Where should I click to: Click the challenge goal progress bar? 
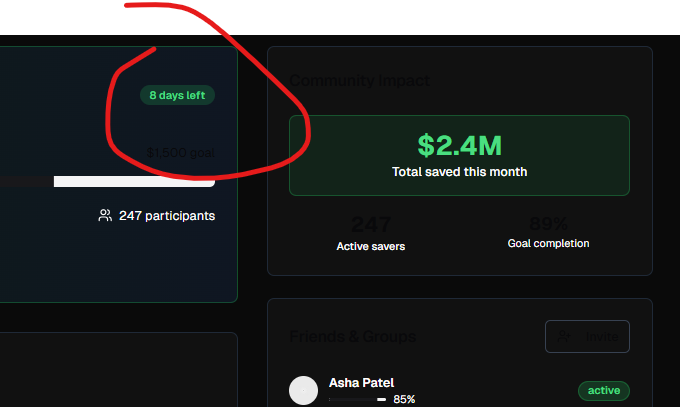click(108, 181)
